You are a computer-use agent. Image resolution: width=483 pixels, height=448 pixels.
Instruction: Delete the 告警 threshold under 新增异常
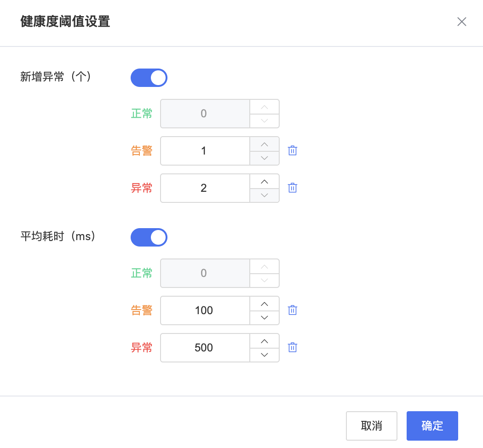pyautogui.click(x=292, y=150)
